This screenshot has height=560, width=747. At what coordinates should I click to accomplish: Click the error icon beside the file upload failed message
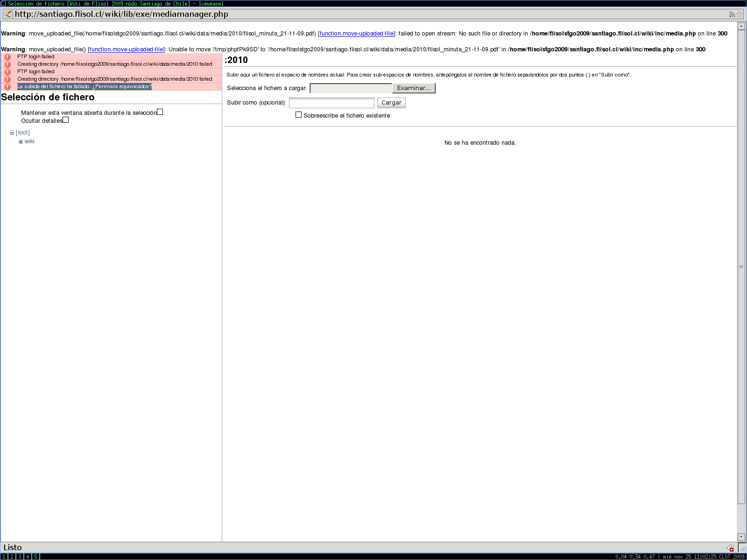click(x=7, y=87)
